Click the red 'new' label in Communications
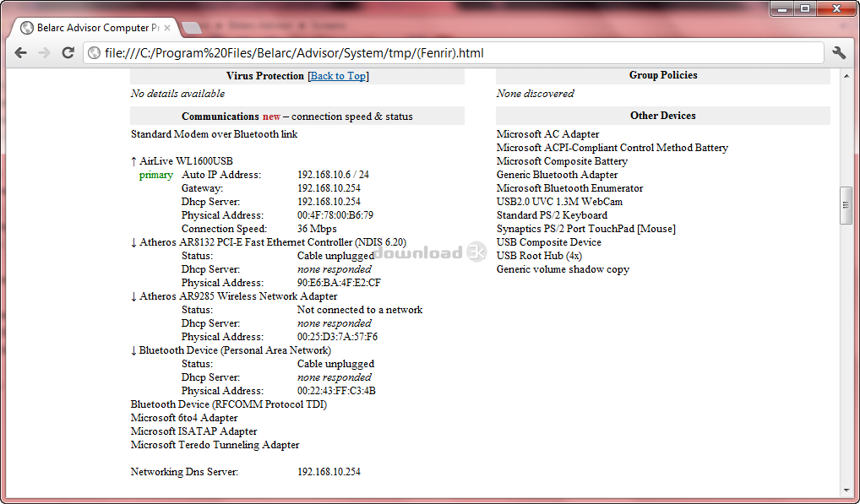Image resolution: width=860 pixels, height=504 pixels. [x=271, y=117]
